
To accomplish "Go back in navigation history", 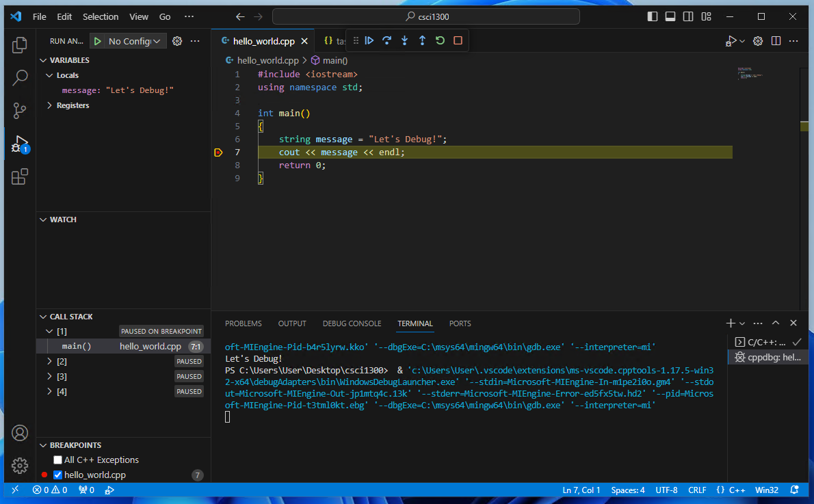I will coord(240,16).
